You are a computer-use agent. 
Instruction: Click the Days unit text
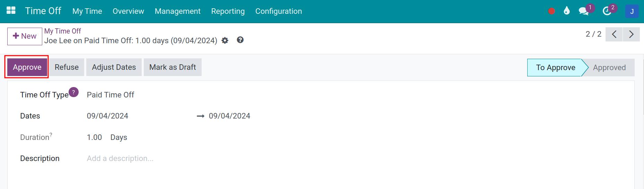tap(119, 137)
